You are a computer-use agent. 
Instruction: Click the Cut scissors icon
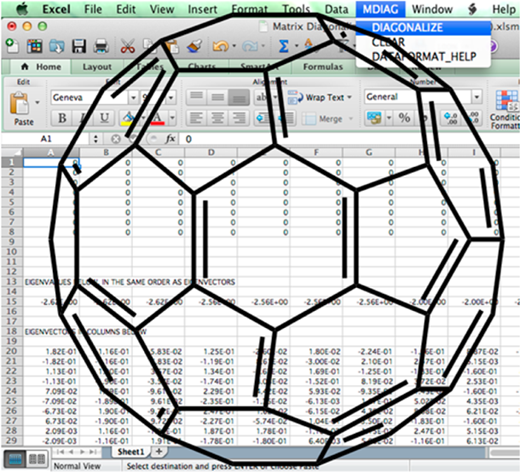click(x=128, y=46)
